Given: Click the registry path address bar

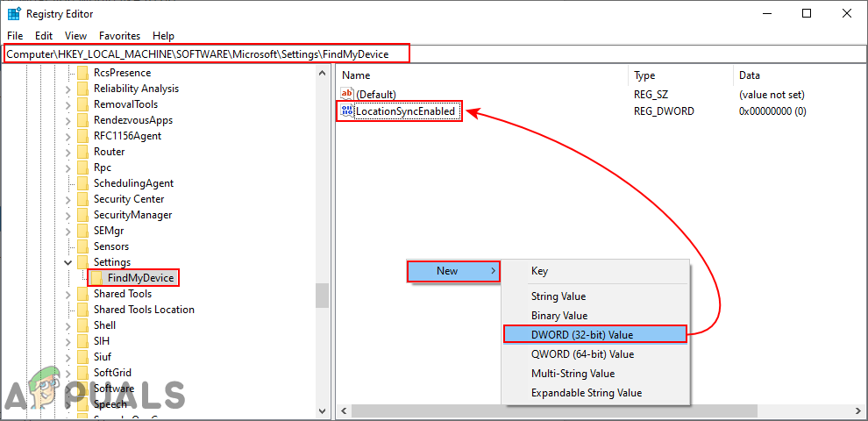Looking at the screenshot, I should tap(434, 54).
